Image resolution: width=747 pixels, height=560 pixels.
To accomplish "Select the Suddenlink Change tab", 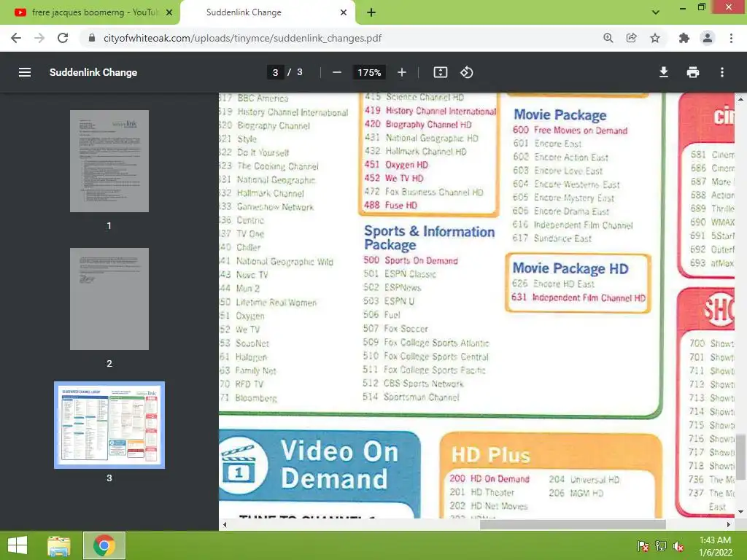I will click(x=267, y=12).
